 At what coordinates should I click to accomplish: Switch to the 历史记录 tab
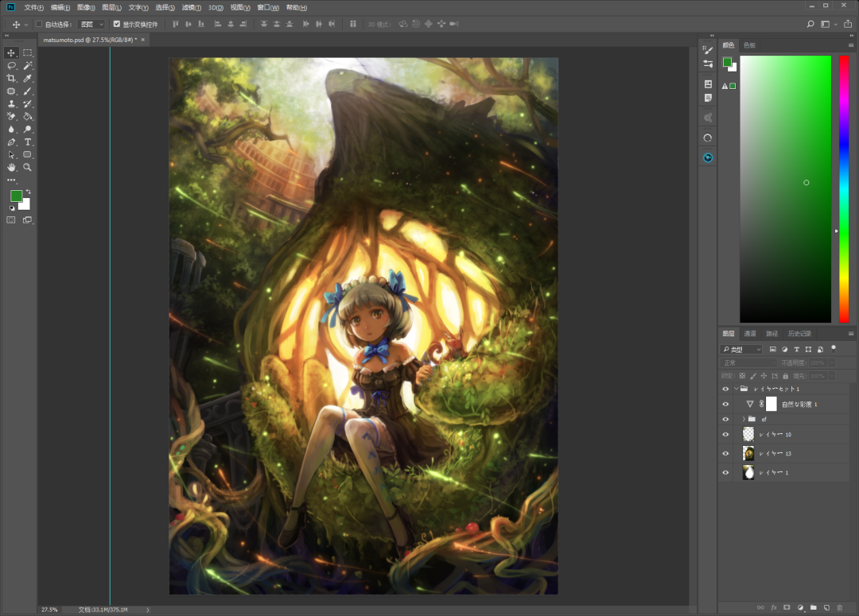click(799, 334)
